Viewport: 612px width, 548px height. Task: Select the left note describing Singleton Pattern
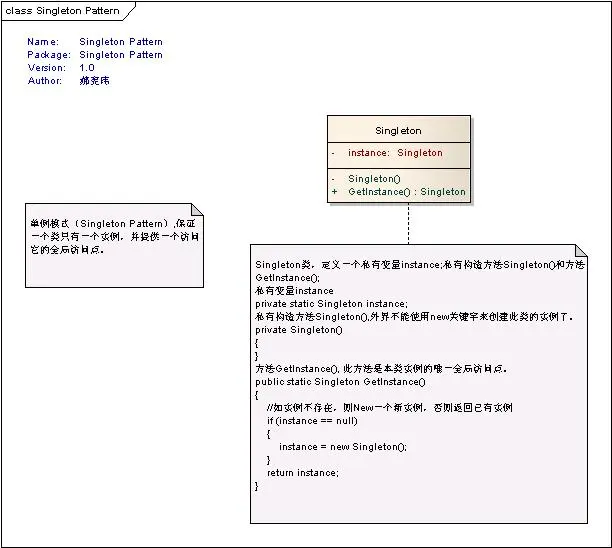point(114,246)
